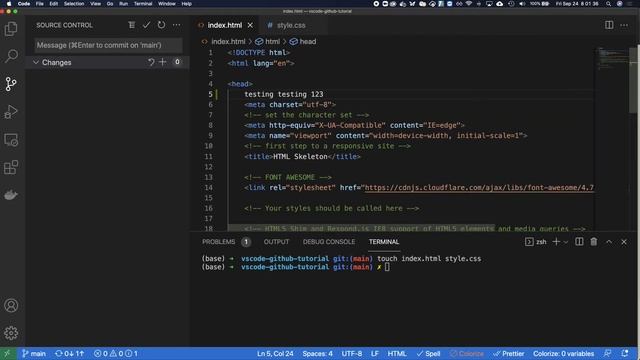Split the terminal panel
640x360 pixels.
(x=579, y=242)
